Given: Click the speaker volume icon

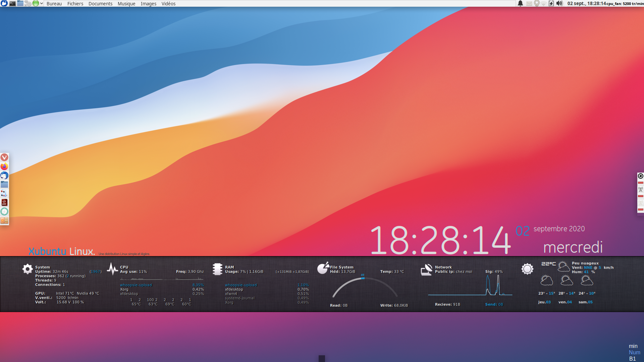Looking at the screenshot, I should pos(559,3).
